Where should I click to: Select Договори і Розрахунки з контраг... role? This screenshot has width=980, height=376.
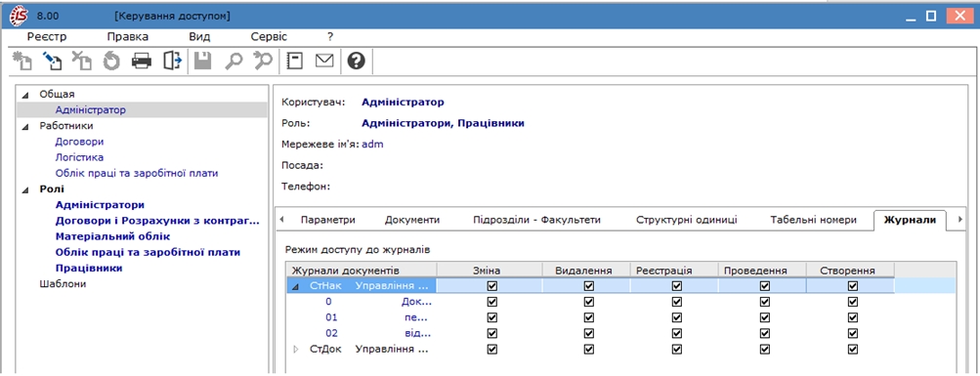point(157,221)
